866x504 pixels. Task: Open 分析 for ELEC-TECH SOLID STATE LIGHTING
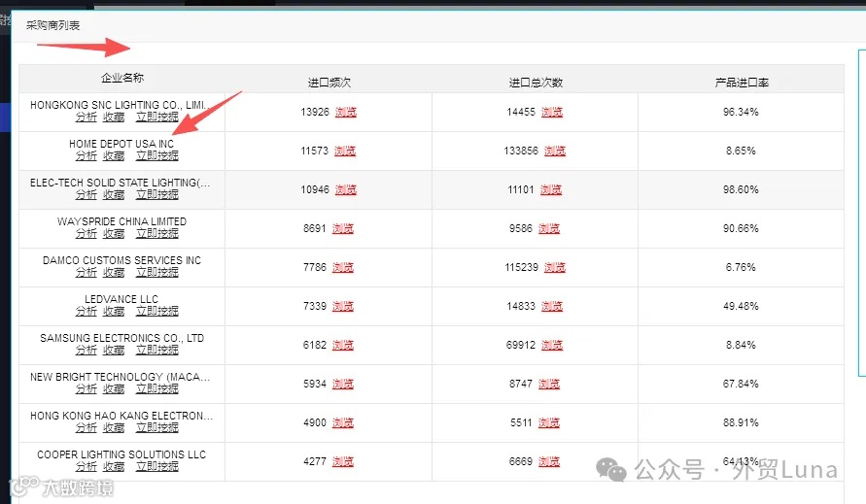87,194
